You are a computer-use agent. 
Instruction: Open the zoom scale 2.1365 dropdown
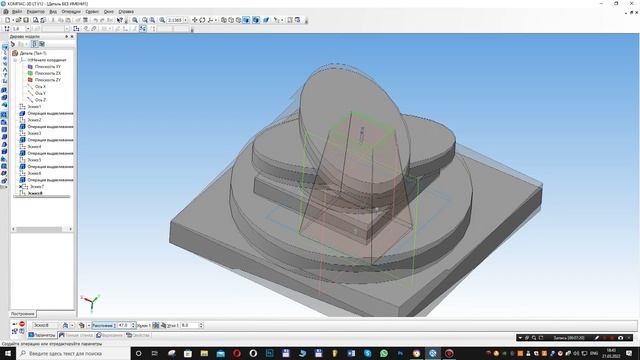pyautogui.click(x=186, y=20)
